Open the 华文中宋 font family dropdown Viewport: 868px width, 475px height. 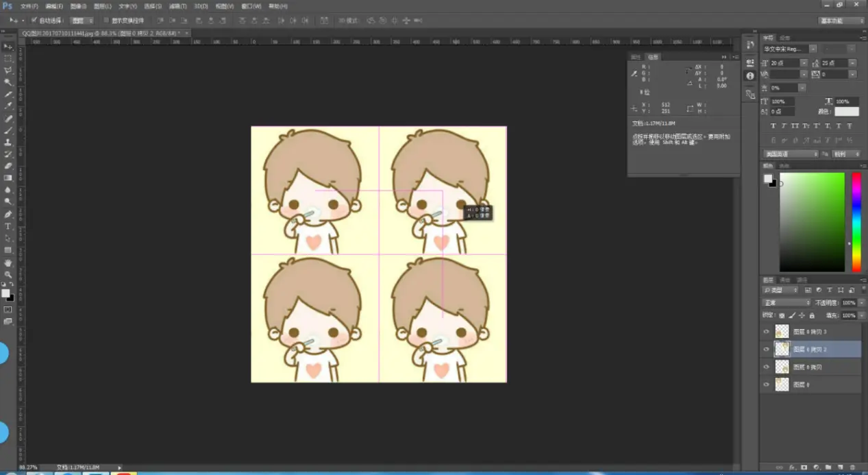[813, 49]
